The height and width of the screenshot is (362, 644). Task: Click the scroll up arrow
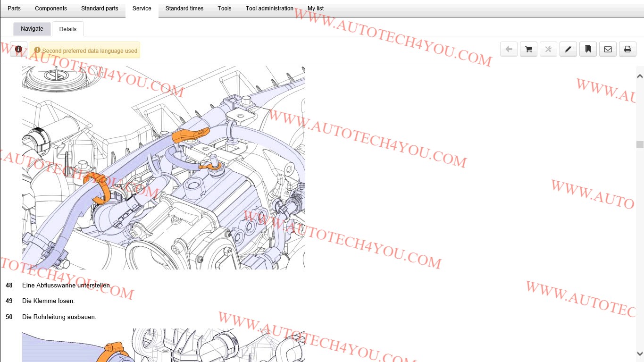click(640, 76)
